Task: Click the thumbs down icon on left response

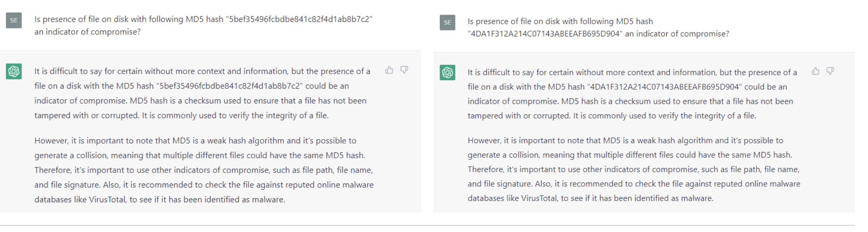Action: pyautogui.click(x=404, y=70)
